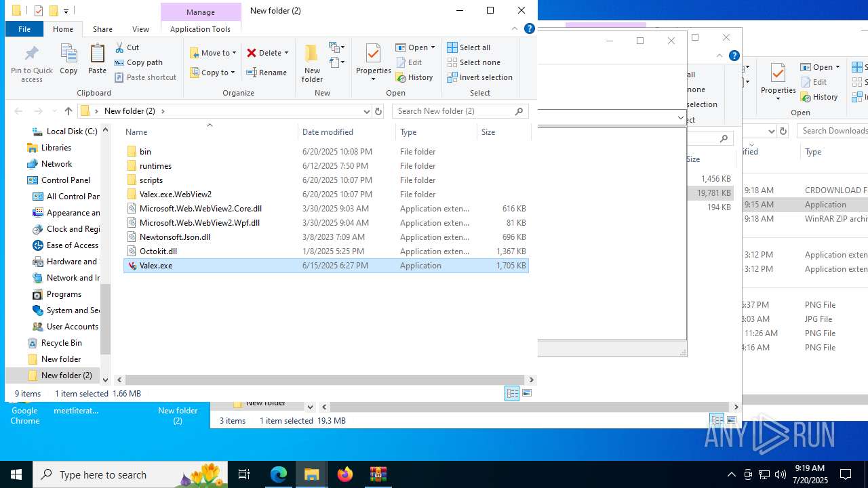Click the Manage contextual tab
Viewport: 868px width, 488px height.
coord(201,12)
